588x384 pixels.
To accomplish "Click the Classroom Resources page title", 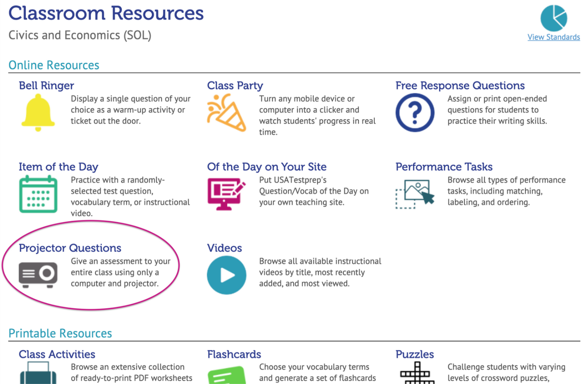I will (106, 13).
